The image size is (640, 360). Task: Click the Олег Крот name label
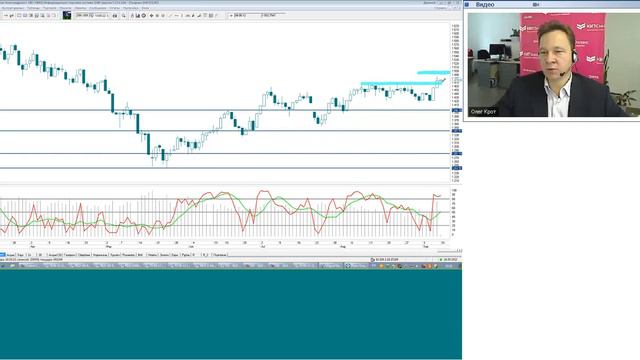click(483, 111)
